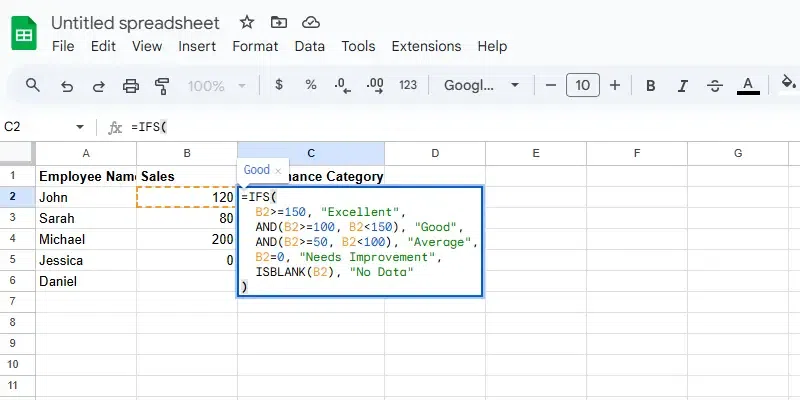Select the paint format roller icon
800x400 pixels.
(x=161, y=85)
